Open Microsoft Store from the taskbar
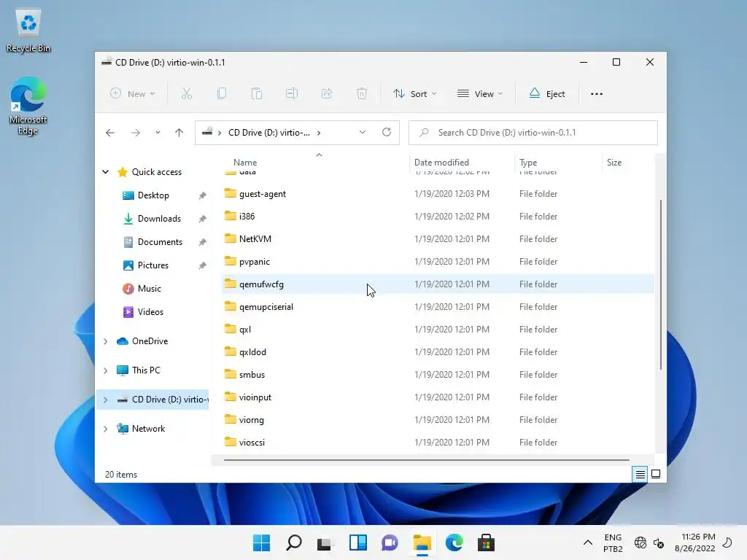 tap(486, 542)
